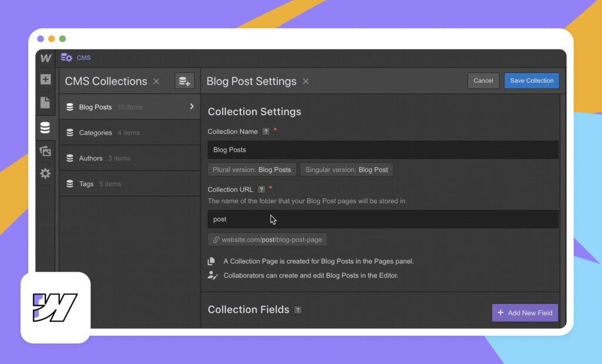Focus the Collection URL input field
Screen dimensions: 602x364
(x=383, y=219)
